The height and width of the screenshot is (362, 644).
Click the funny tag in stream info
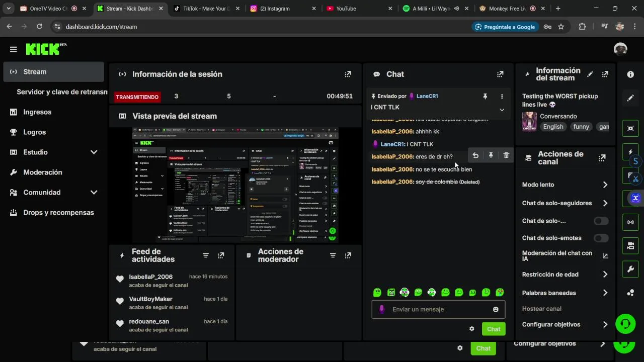tap(581, 127)
